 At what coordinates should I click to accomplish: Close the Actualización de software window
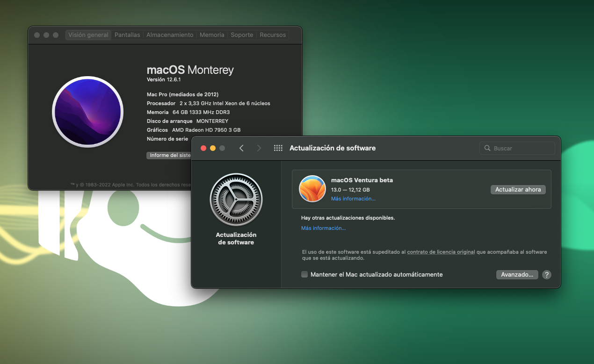203,148
